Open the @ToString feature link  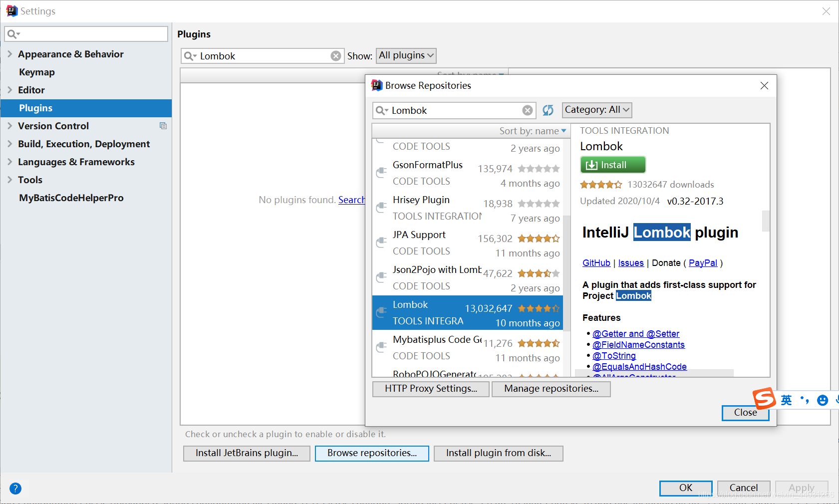pyautogui.click(x=614, y=356)
